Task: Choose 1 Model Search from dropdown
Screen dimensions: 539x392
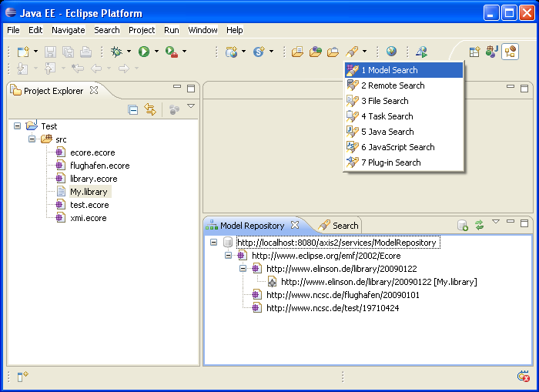Action: [404, 70]
